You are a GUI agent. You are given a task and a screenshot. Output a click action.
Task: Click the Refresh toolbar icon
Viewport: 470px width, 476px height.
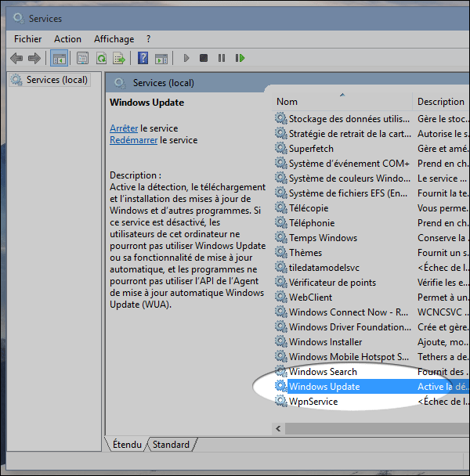[x=101, y=58]
